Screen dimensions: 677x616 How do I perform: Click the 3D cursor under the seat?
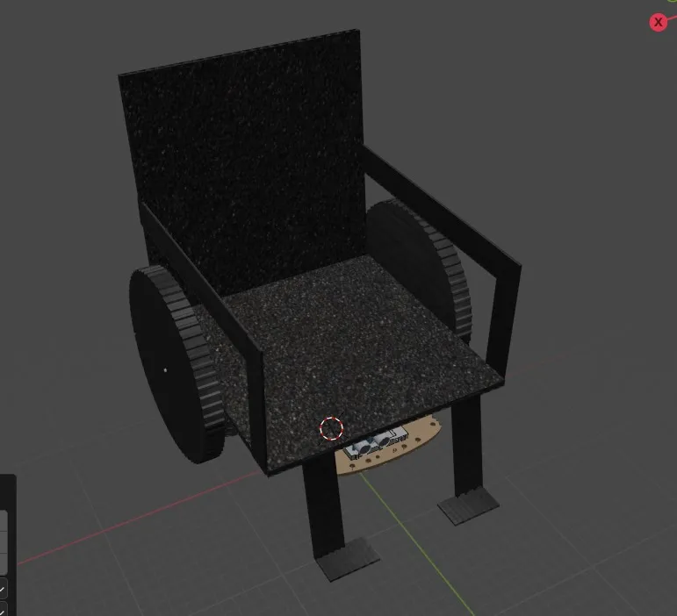click(x=331, y=428)
